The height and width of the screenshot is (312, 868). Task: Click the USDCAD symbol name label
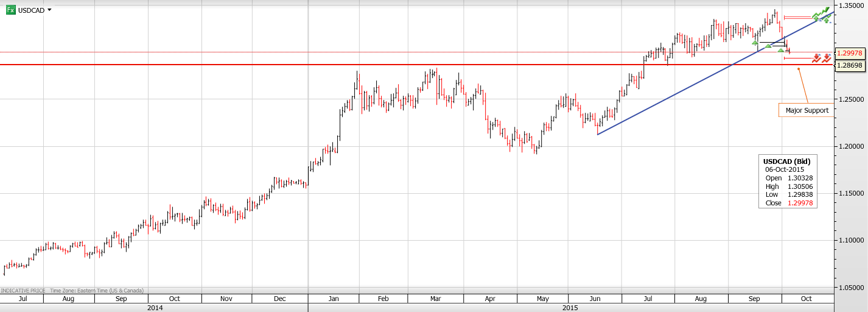[x=31, y=10]
